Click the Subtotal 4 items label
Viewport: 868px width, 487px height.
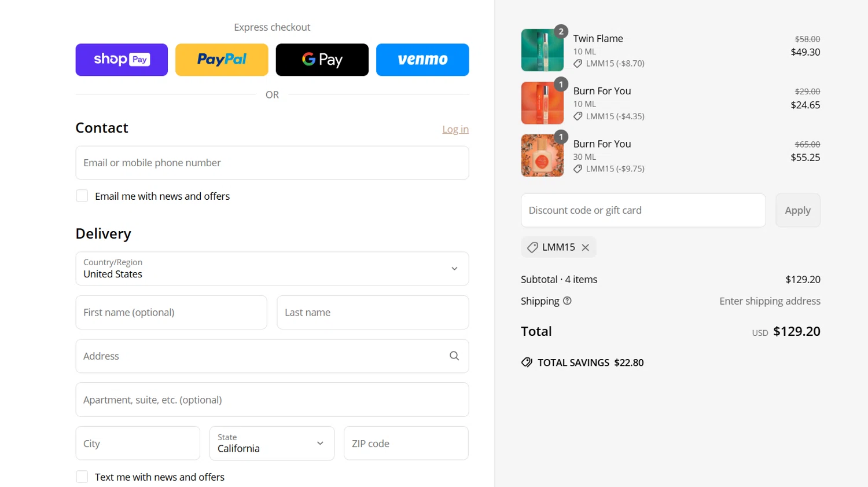click(559, 279)
